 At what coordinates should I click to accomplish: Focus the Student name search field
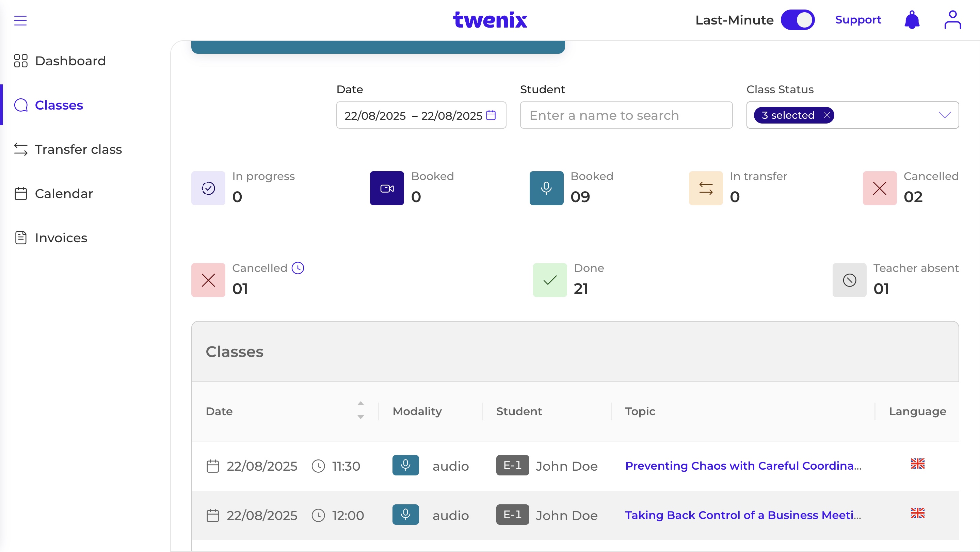626,115
